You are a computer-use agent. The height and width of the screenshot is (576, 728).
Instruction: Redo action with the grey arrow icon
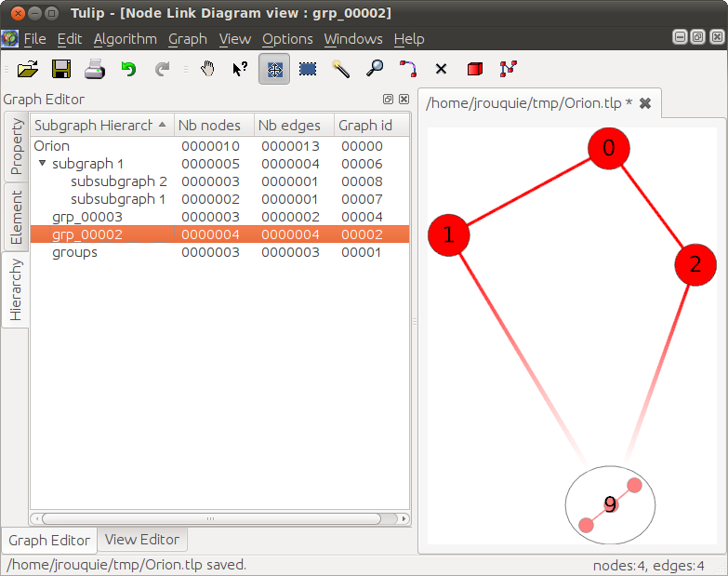click(162, 69)
